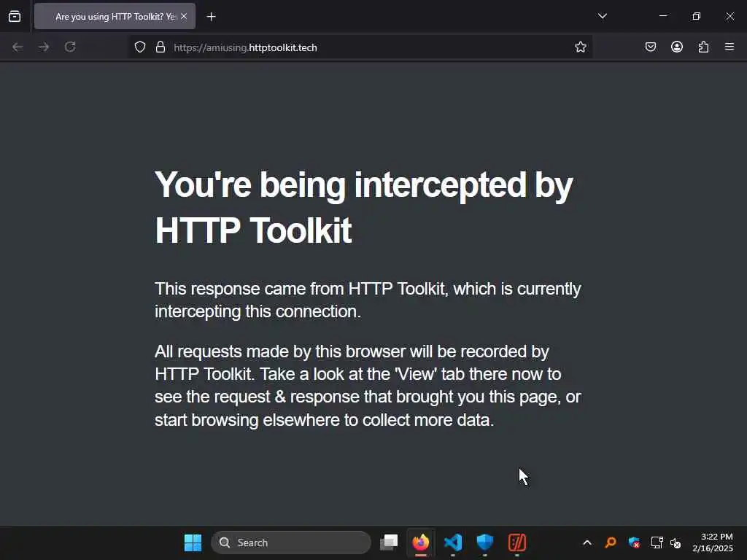Screen dimensions: 747x560
Task: Click the taskbar Search box
Action: coord(291,542)
